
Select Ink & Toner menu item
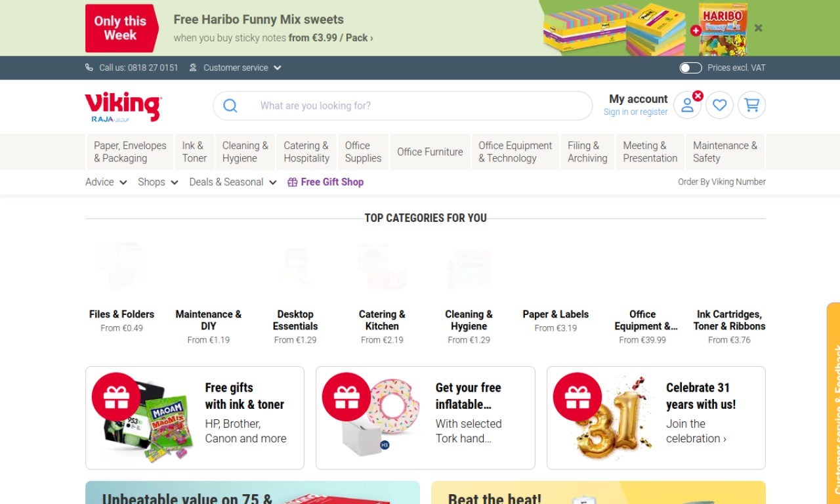[194, 152]
